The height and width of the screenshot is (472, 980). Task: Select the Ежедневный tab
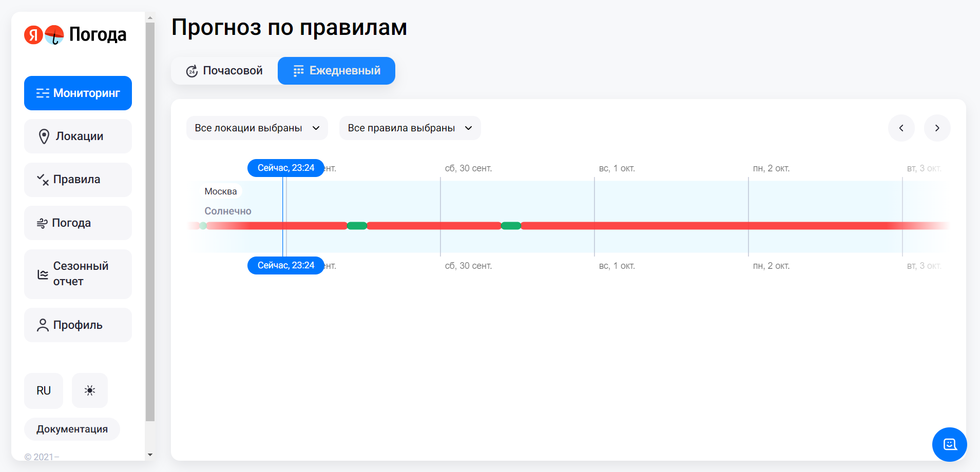coord(336,71)
